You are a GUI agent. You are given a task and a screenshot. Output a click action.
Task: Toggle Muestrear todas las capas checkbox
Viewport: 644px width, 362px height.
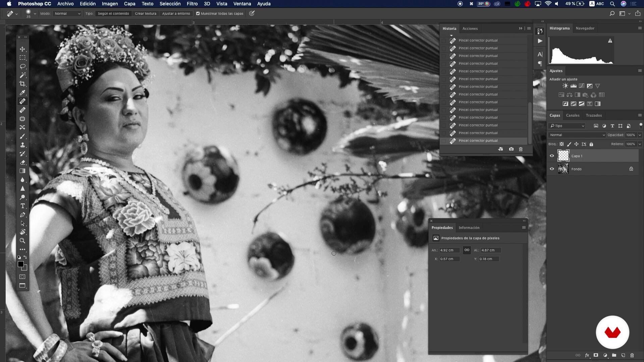(198, 14)
